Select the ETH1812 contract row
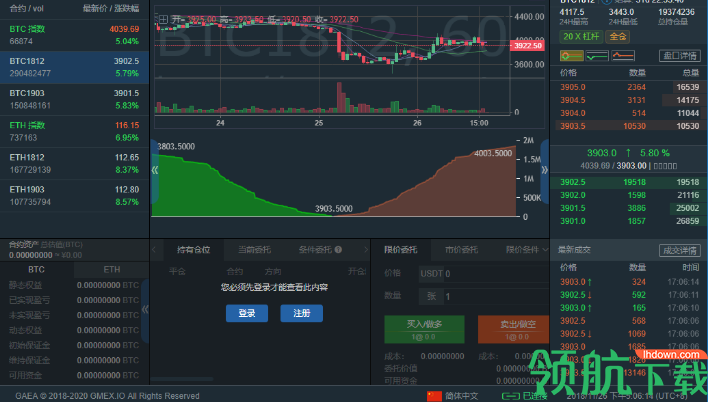Viewport: 708px width, 402px height. tap(75, 164)
